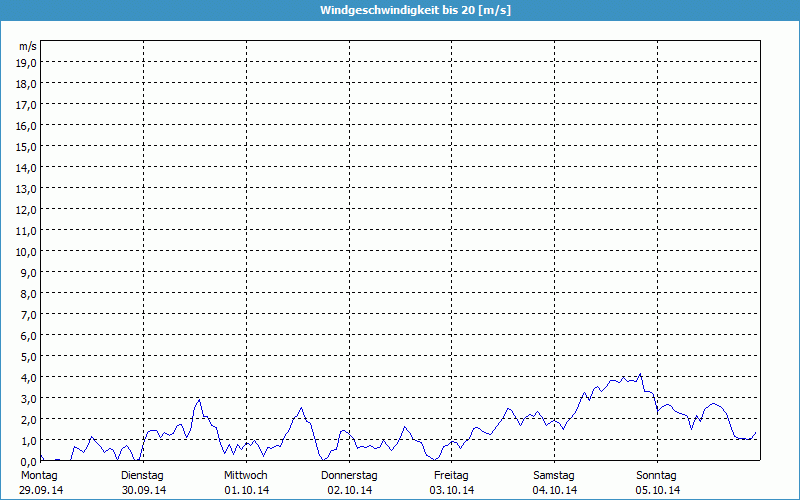Click the 5,0 y-axis value label
This screenshot has height=500, width=800.
pos(27,356)
